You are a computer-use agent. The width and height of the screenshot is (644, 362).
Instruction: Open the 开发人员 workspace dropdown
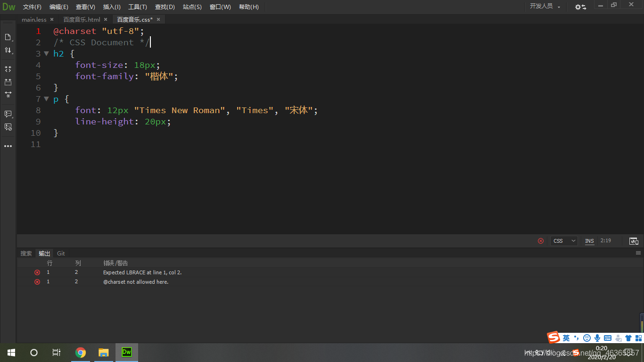[545, 7]
